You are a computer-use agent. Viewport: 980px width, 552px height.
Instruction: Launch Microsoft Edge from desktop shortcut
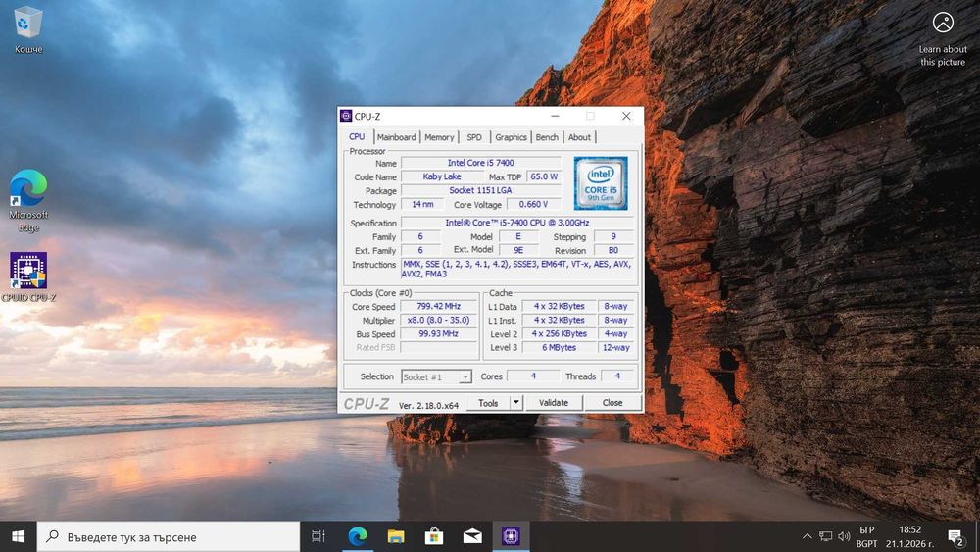coord(28,200)
